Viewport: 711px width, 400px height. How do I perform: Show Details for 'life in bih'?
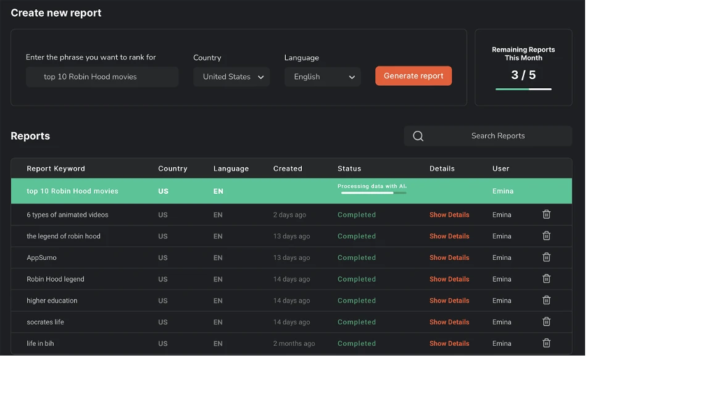click(x=449, y=343)
